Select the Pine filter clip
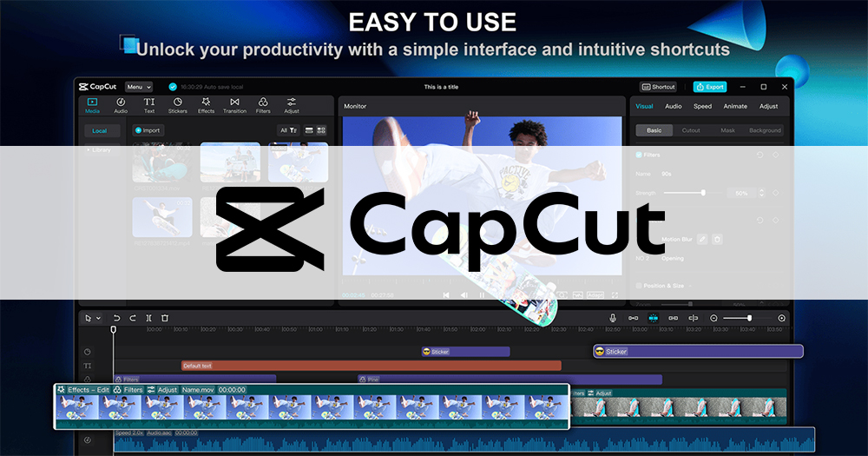 coord(510,380)
